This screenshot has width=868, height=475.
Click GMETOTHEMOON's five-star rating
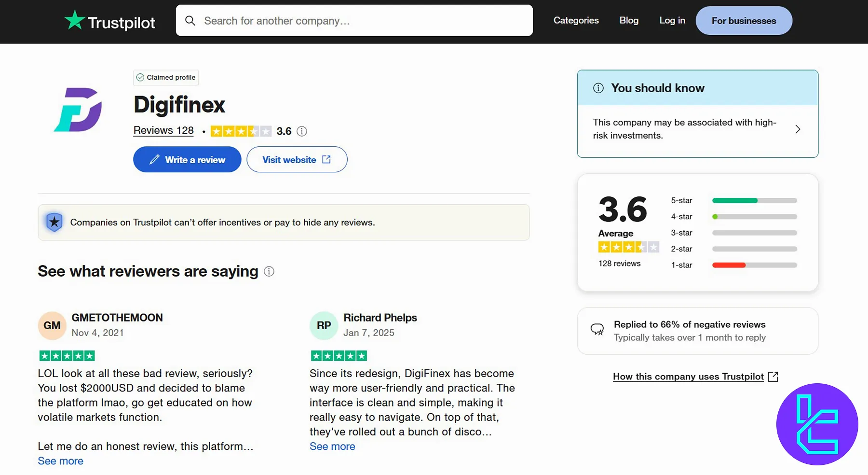tap(67, 356)
